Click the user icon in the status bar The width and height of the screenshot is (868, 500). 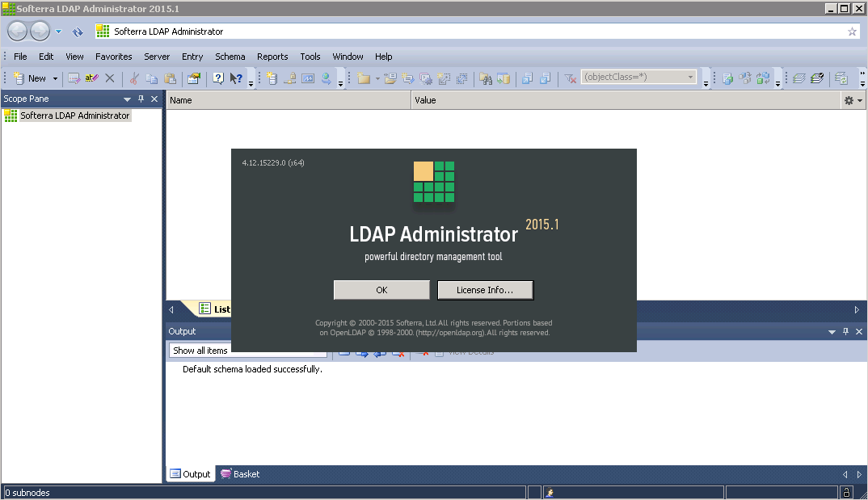click(550, 493)
